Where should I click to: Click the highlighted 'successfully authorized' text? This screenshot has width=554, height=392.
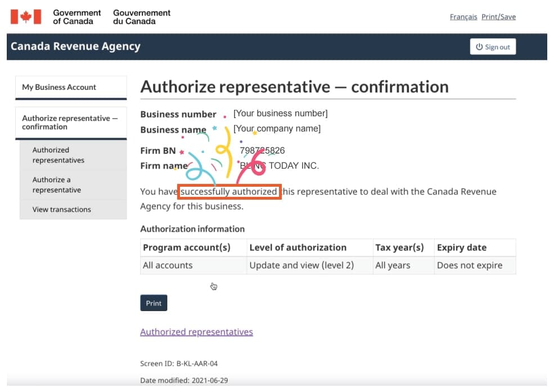point(229,192)
